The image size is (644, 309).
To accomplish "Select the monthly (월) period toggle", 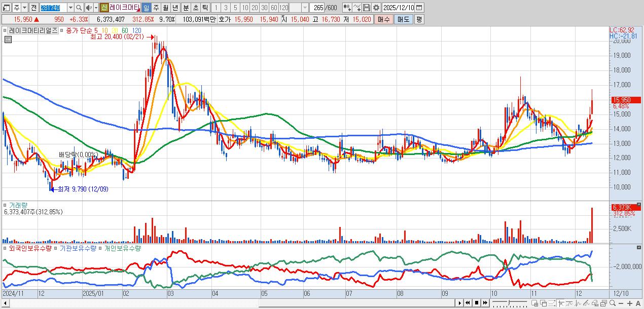I will (x=165, y=8).
